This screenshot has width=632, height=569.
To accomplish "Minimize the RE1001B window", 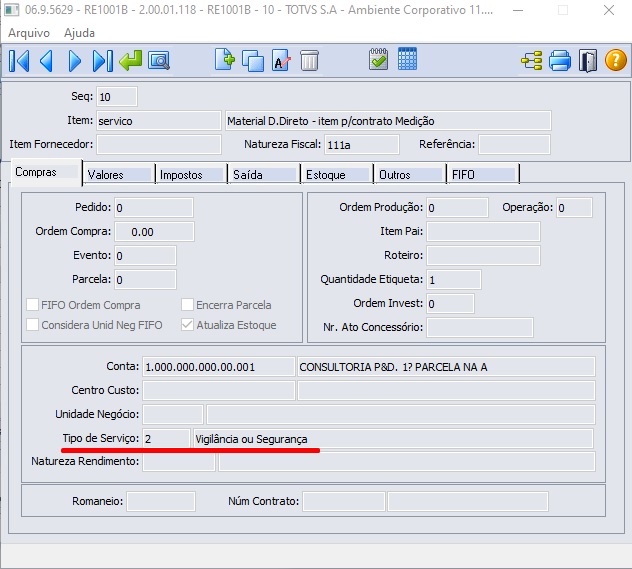I will pyautogui.click(x=518, y=10).
